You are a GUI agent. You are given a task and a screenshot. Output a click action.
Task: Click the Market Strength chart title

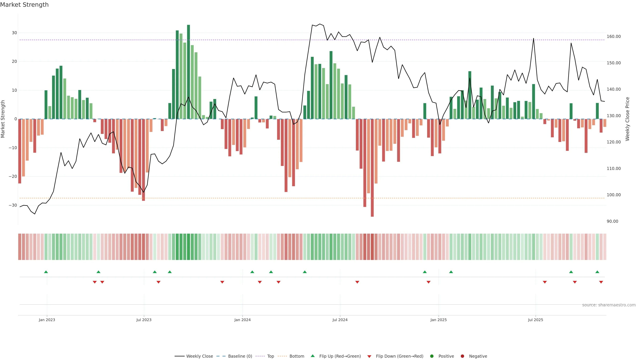coord(24,5)
